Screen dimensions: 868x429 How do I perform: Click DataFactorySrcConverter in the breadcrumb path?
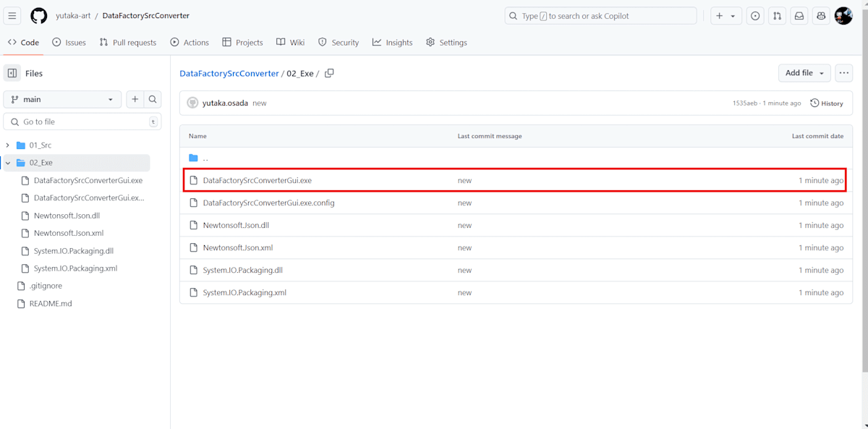(x=229, y=73)
